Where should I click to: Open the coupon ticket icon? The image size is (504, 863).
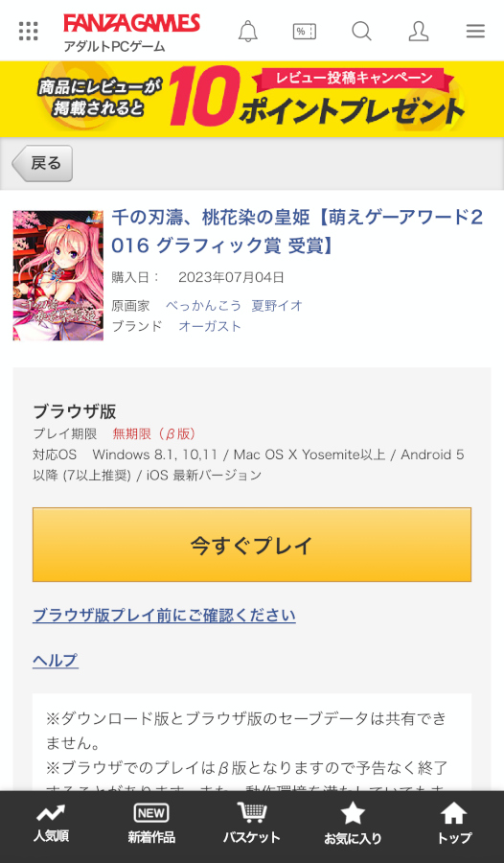[x=305, y=32]
